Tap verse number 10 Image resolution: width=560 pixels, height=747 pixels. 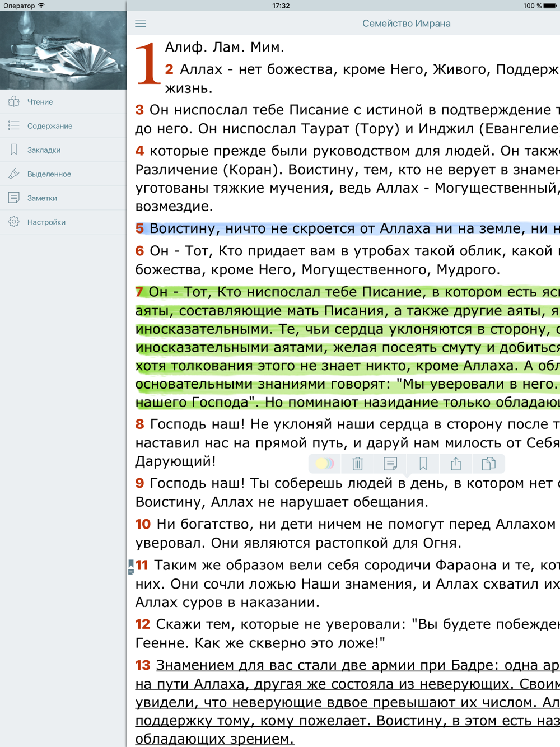coord(143,524)
